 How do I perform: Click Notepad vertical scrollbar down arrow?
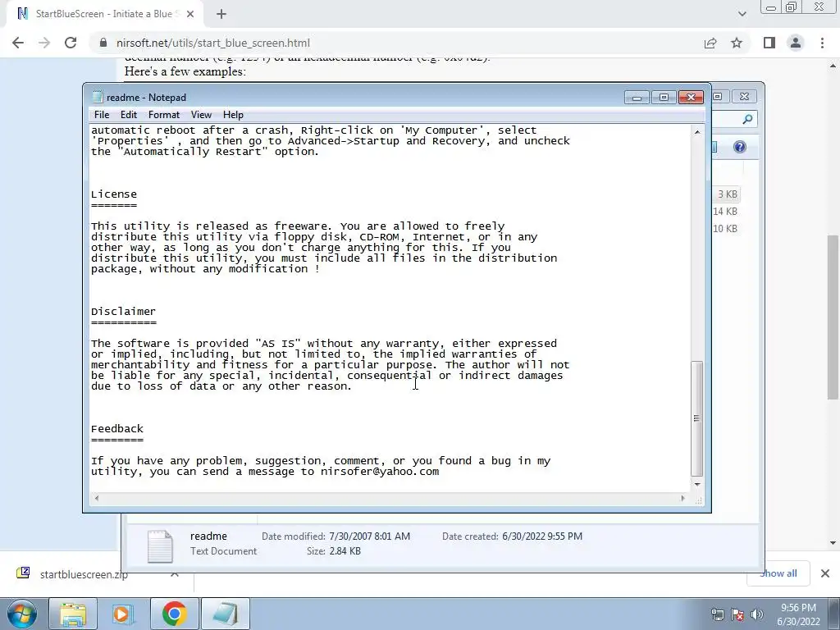[x=697, y=484]
